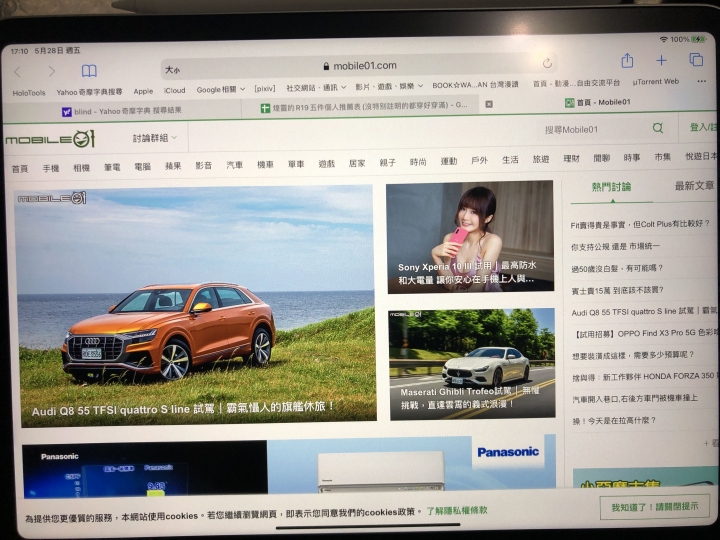Open the 汽車 nav category
Screen dimensions: 720x540
pyautogui.click(x=234, y=165)
